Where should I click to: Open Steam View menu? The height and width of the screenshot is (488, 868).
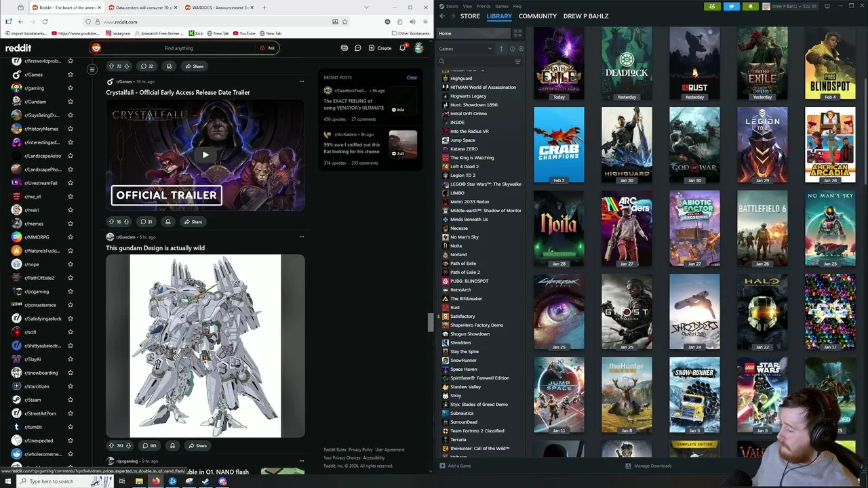pos(467,6)
